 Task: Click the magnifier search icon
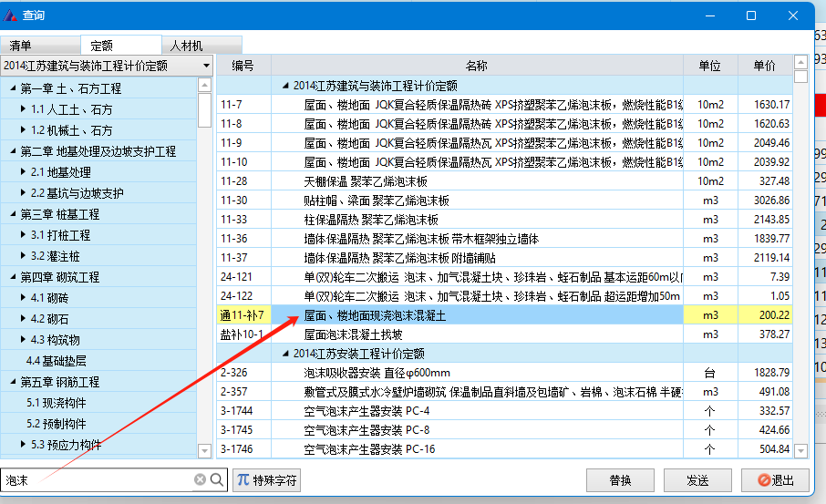coord(216,479)
